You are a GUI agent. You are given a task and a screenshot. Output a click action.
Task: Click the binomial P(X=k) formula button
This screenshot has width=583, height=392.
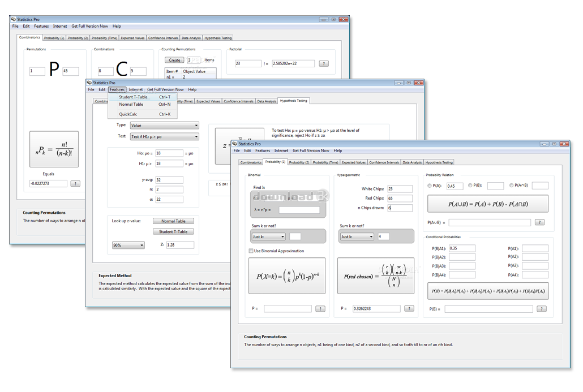[287, 276]
